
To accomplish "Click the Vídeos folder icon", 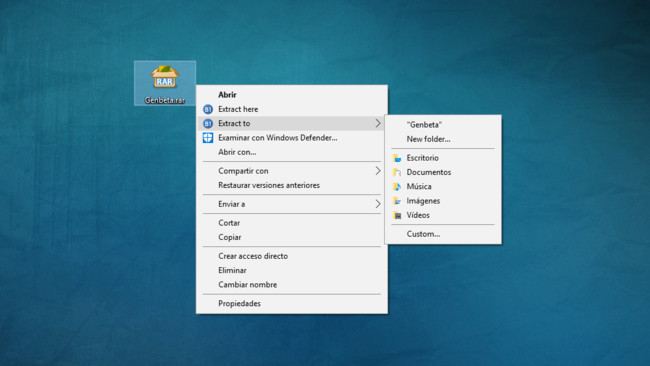I will tap(397, 215).
